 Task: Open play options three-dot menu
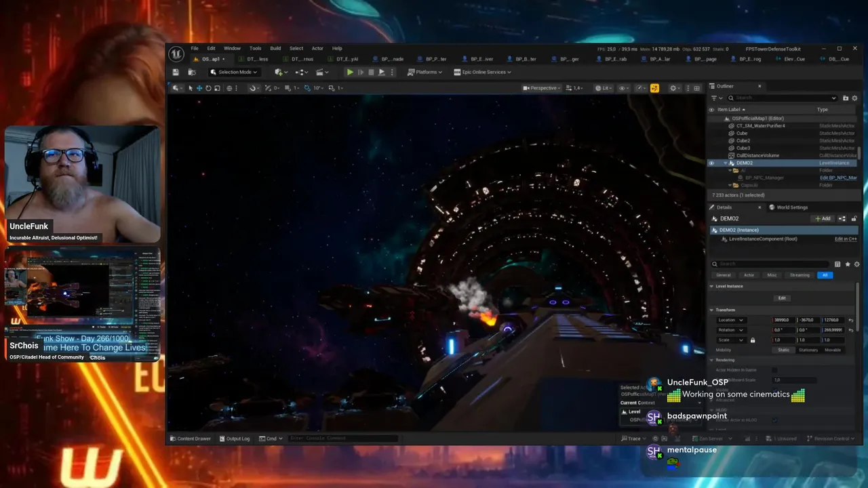[392, 72]
